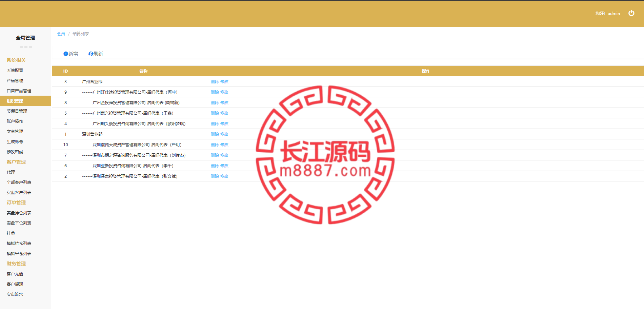The image size is (644, 309).
Task: Open 挂单 in the sidebar
Action: [11, 233]
